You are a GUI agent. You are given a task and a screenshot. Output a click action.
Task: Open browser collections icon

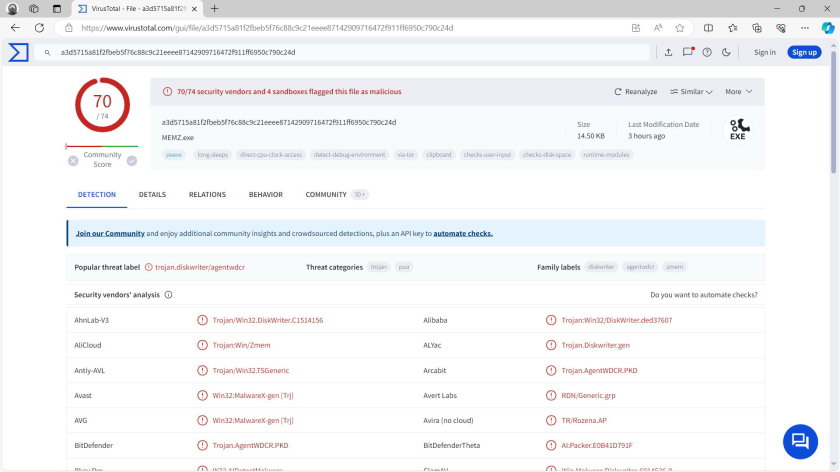[756, 28]
